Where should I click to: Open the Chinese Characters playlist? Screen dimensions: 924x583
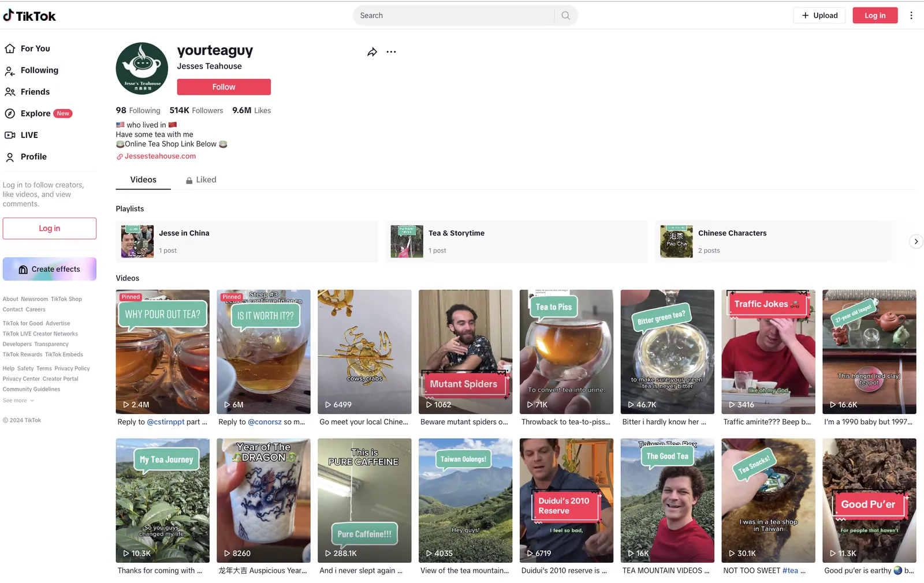click(781, 241)
